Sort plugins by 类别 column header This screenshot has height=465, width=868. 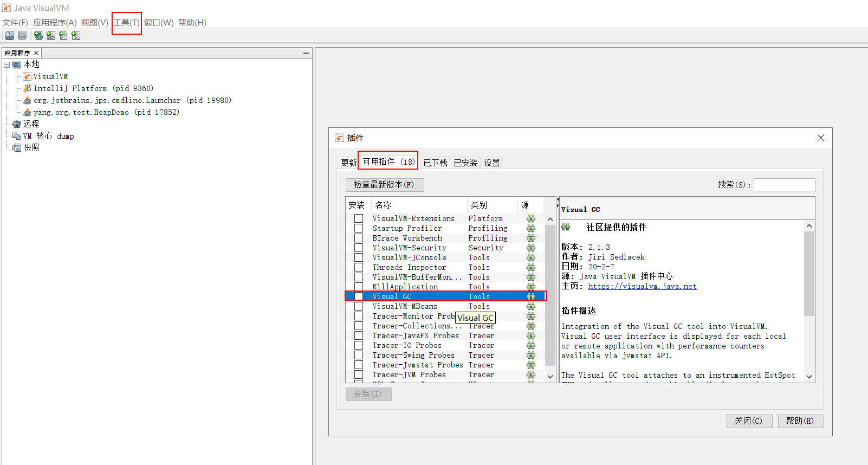[x=493, y=205]
